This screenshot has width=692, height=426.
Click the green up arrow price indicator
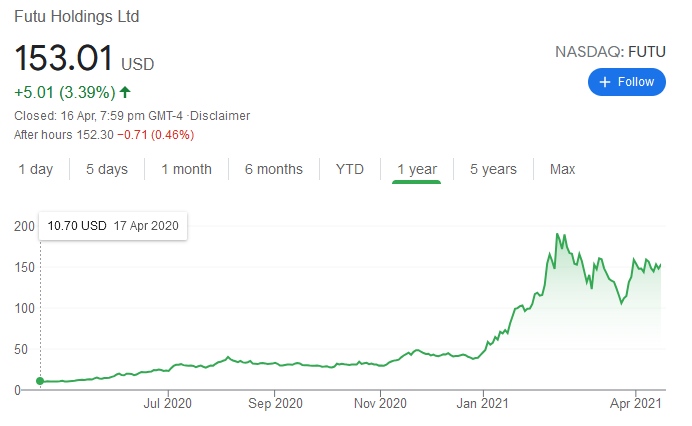[125, 93]
